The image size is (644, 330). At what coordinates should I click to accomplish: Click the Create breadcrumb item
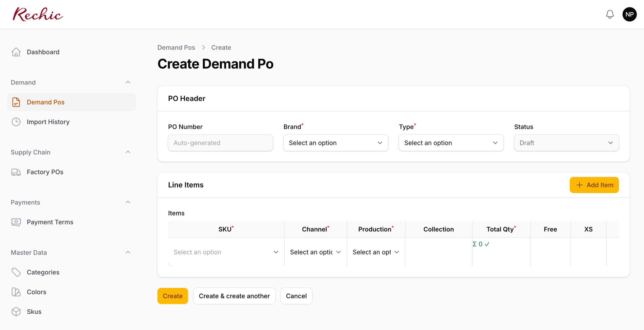tap(221, 48)
